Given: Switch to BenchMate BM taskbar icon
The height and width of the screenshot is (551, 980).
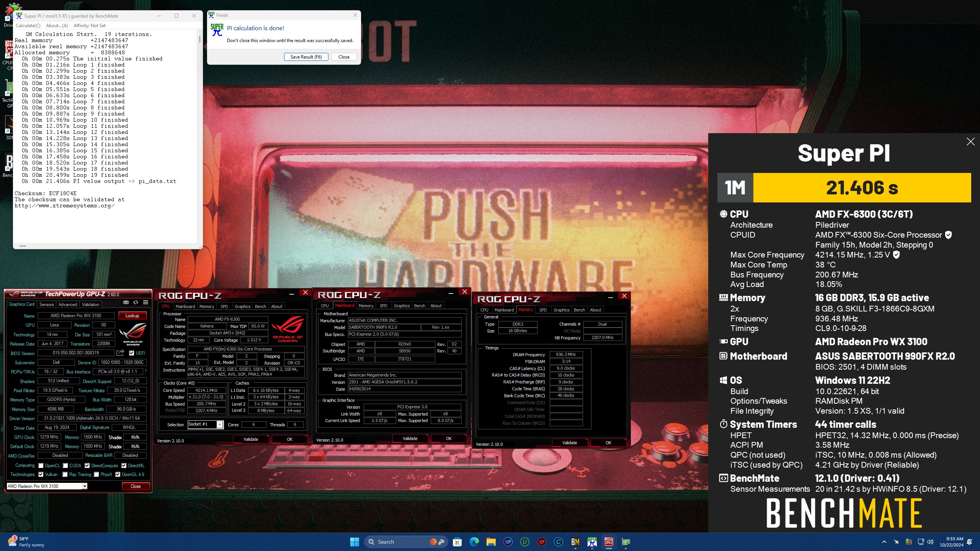Looking at the screenshot, I should (575, 542).
